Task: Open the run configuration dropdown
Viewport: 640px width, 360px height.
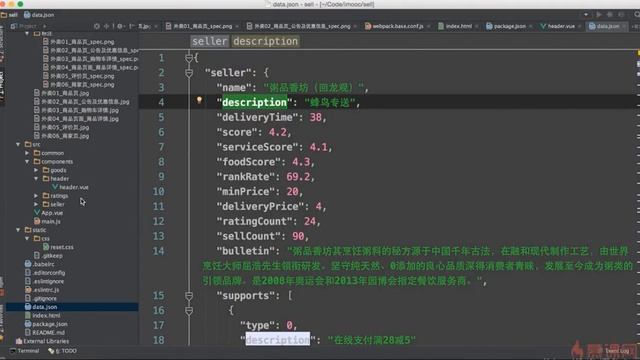Action: coord(586,15)
